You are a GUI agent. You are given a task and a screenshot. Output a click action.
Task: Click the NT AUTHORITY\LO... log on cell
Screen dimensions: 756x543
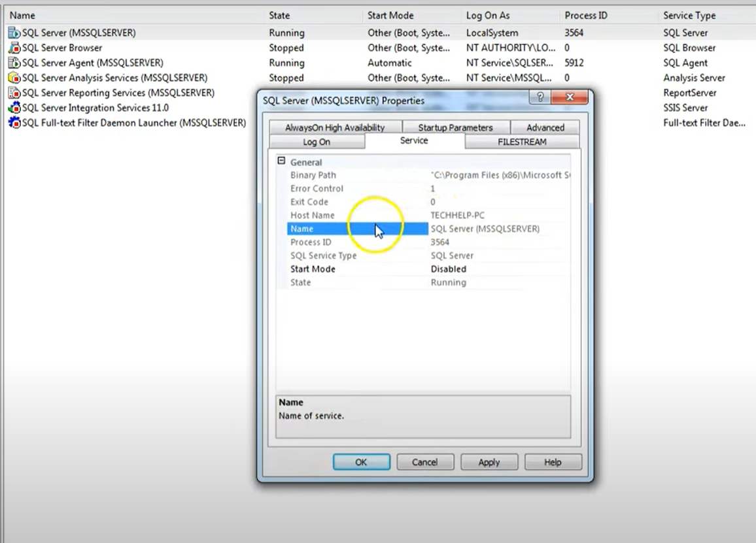pos(511,48)
